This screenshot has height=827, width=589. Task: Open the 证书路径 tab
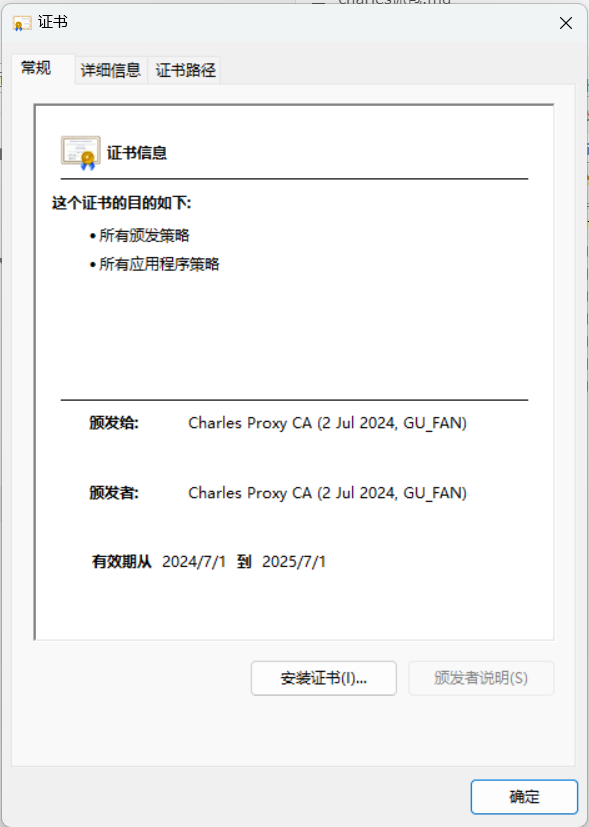pyautogui.click(x=185, y=70)
